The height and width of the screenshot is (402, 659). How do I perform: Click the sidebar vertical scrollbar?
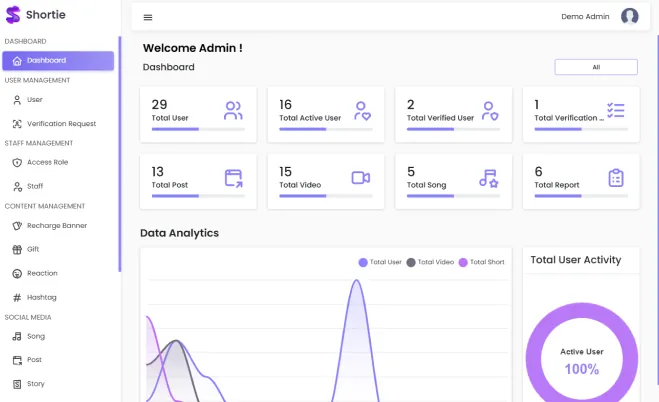(120, 154)
